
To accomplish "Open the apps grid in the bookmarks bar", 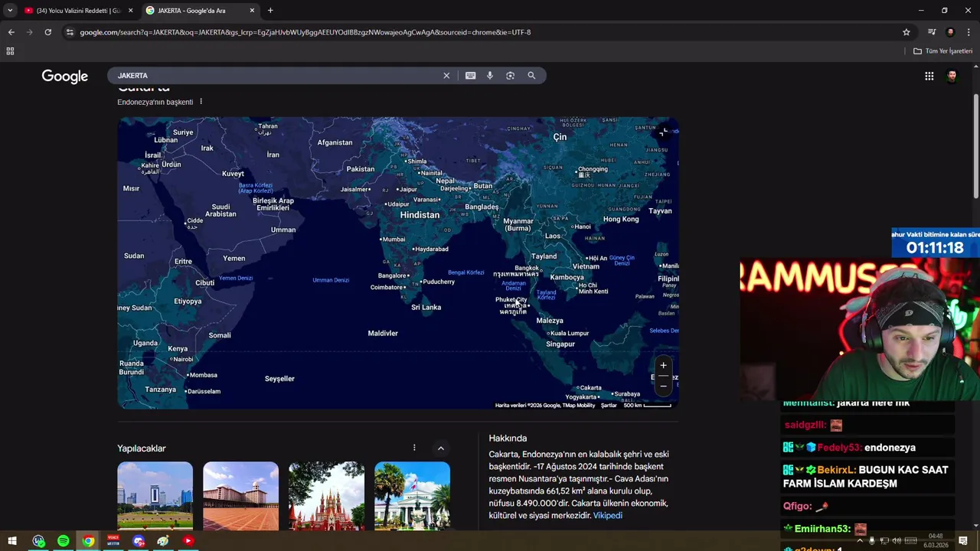I will 10,51.
